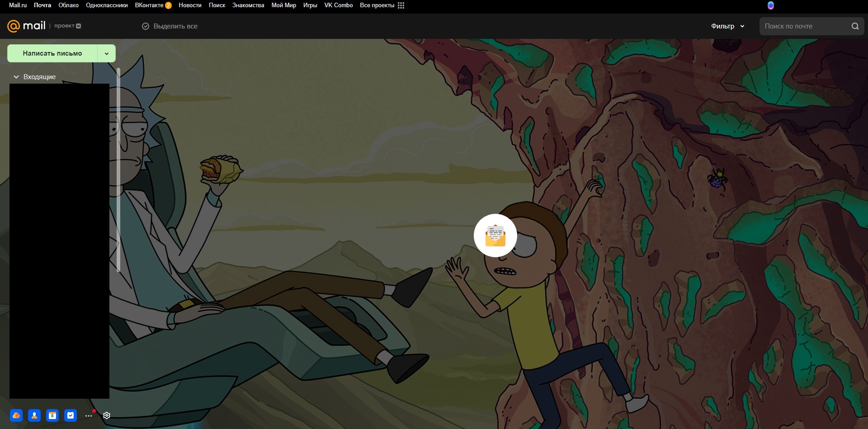The width and height of the screenshot is (868, 429).
Task: Click the VK project badge icon
Action: click(x=79, y=26)
